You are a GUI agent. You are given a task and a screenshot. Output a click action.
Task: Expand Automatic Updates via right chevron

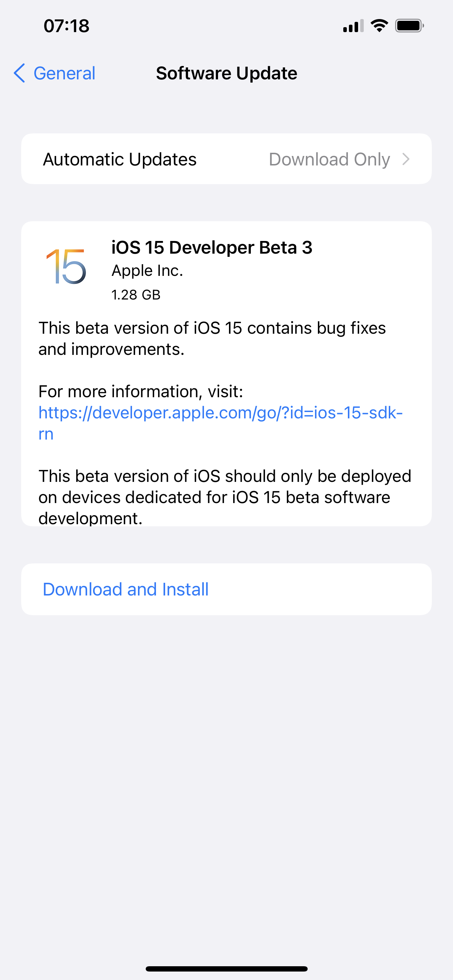[406, 159]
